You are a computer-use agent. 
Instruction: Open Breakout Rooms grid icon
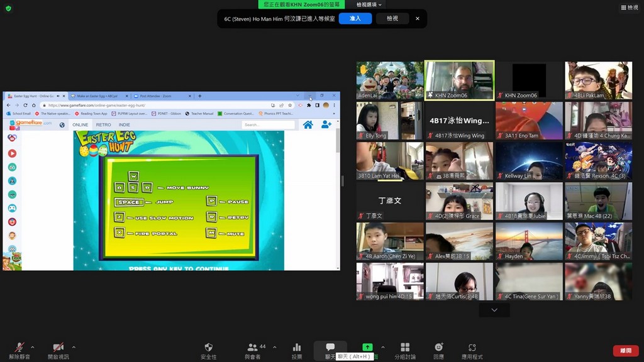[405, 347]
